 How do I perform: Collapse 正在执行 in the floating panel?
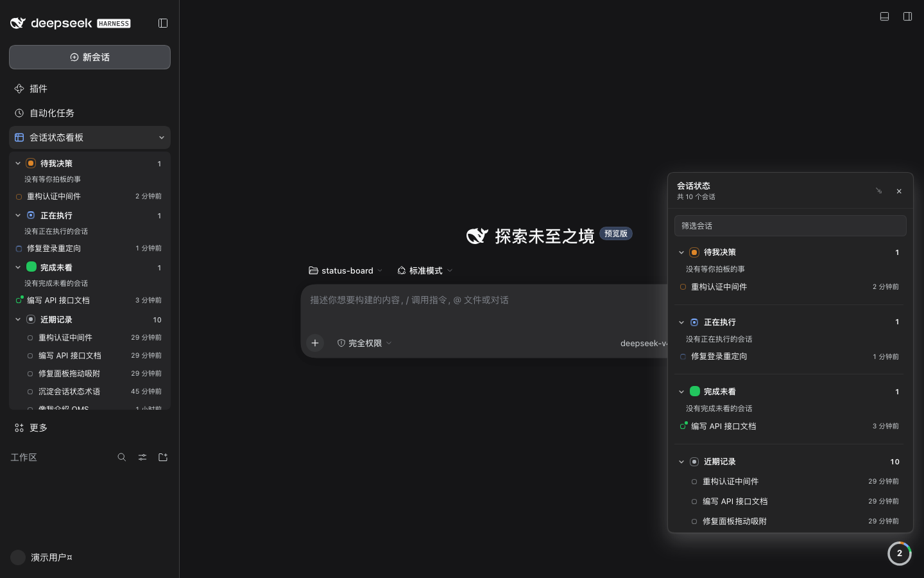[x=681, y=322]
